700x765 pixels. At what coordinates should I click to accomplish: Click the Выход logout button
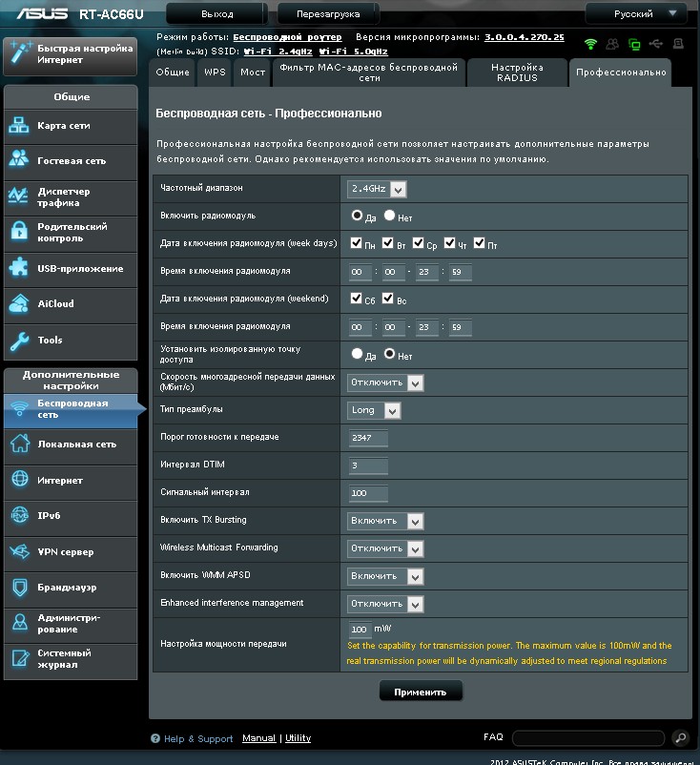pyautogui.click(x=217, y=13)
